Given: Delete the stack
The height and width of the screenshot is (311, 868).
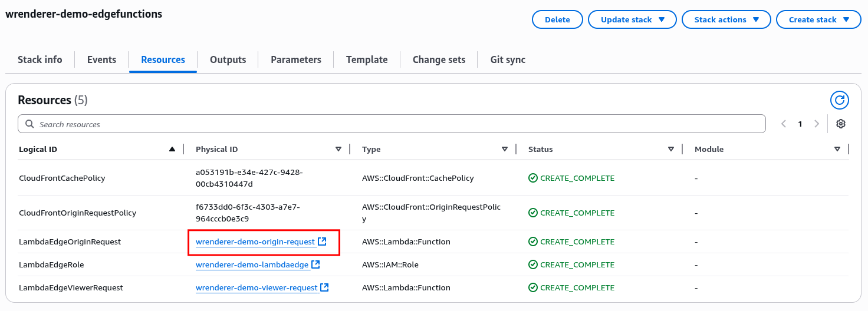Looking at the screenshot, I should (557, 19).
